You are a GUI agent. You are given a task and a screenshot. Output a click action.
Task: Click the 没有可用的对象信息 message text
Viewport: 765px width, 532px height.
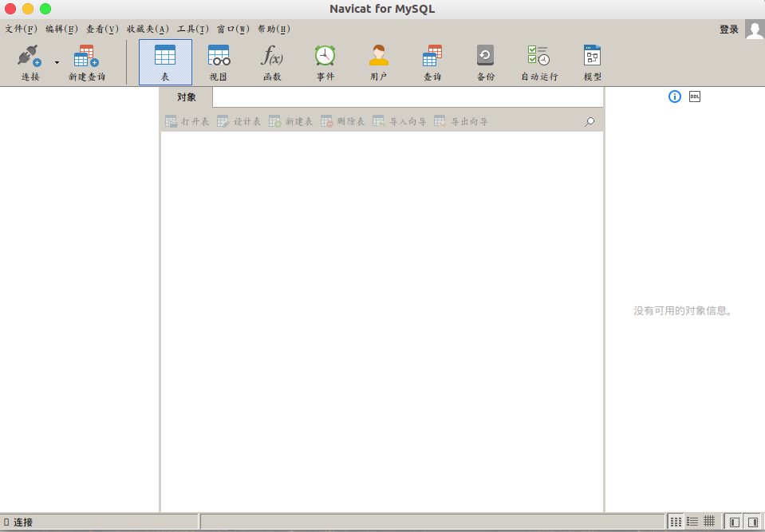(683, 310)
